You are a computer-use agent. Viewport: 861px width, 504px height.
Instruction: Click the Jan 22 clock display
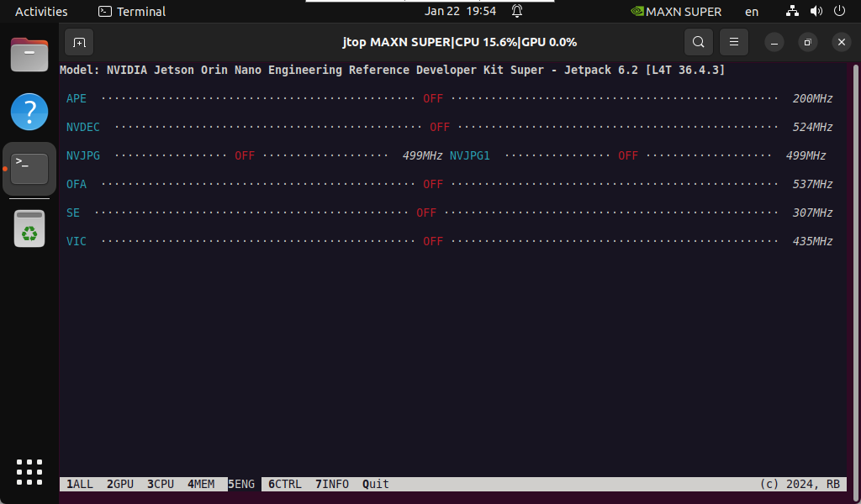click(460, 12)
